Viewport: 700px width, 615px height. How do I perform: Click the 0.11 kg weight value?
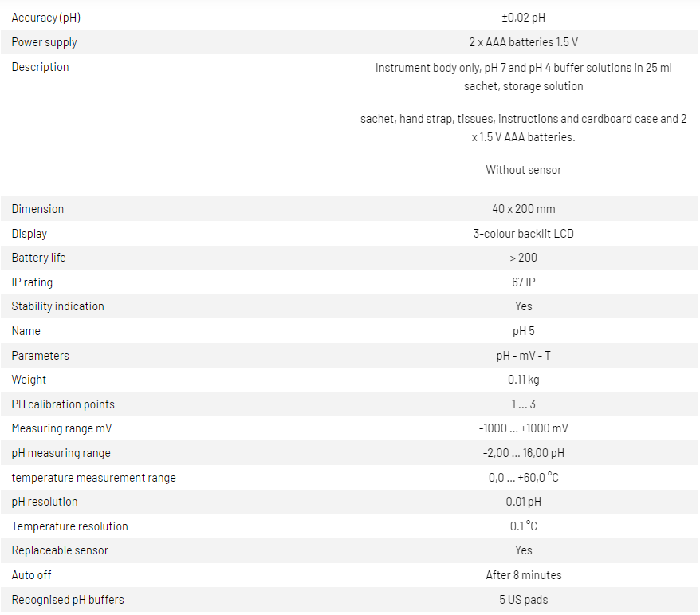[523, 380]
